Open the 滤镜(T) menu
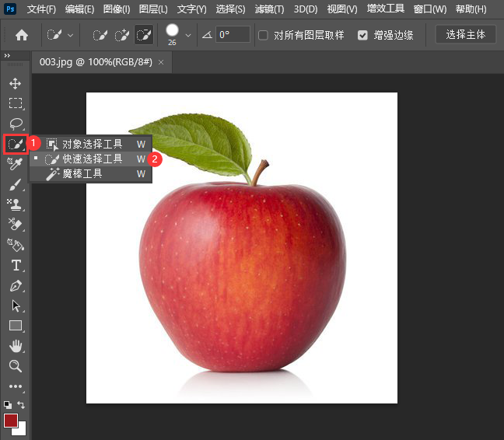This screenshot has height=440, width=504. pos(269,9)
